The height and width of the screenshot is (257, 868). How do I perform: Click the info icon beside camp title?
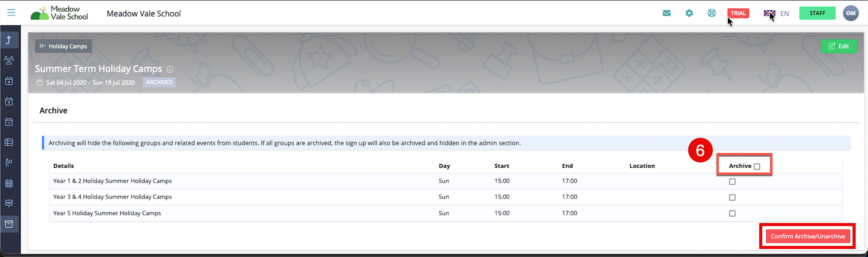(170, 70)
